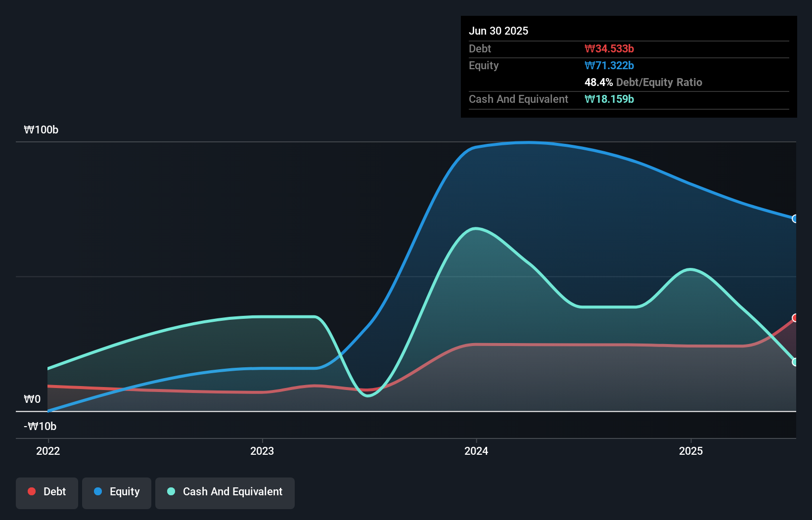Expand details on the Debt/Equity Ratio row
812x520 pixels.
point(643,82)
